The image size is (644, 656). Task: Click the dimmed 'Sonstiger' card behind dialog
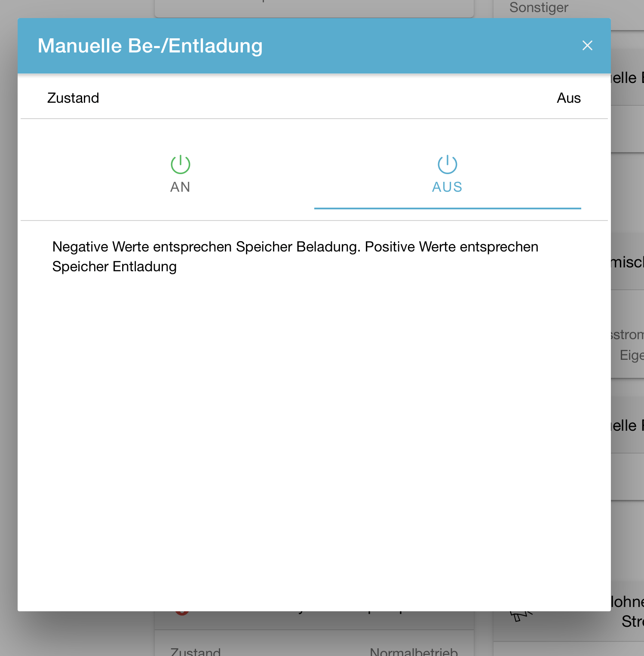tap(539, 8)
